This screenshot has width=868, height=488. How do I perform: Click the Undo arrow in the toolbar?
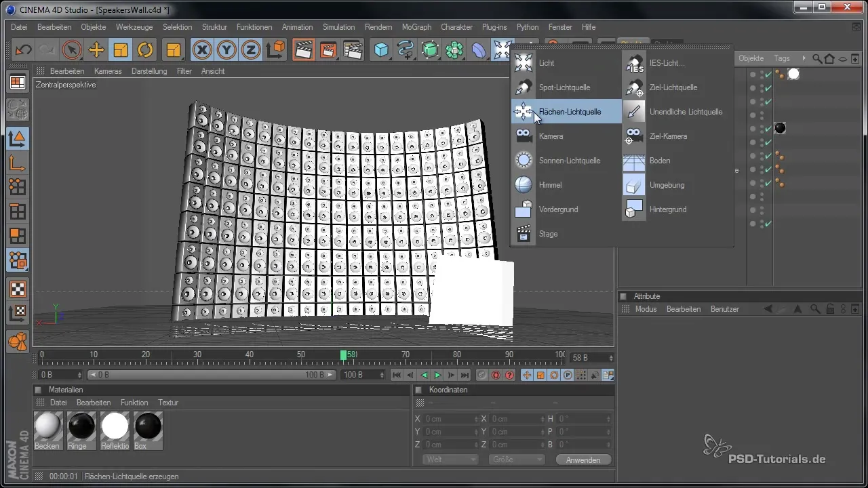click(23, 50)
